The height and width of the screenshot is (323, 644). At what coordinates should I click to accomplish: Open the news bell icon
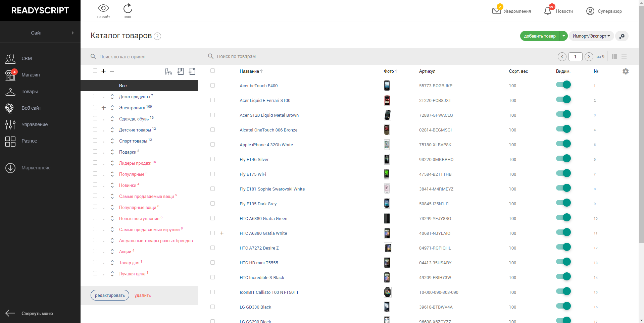[x=548, y=11]
